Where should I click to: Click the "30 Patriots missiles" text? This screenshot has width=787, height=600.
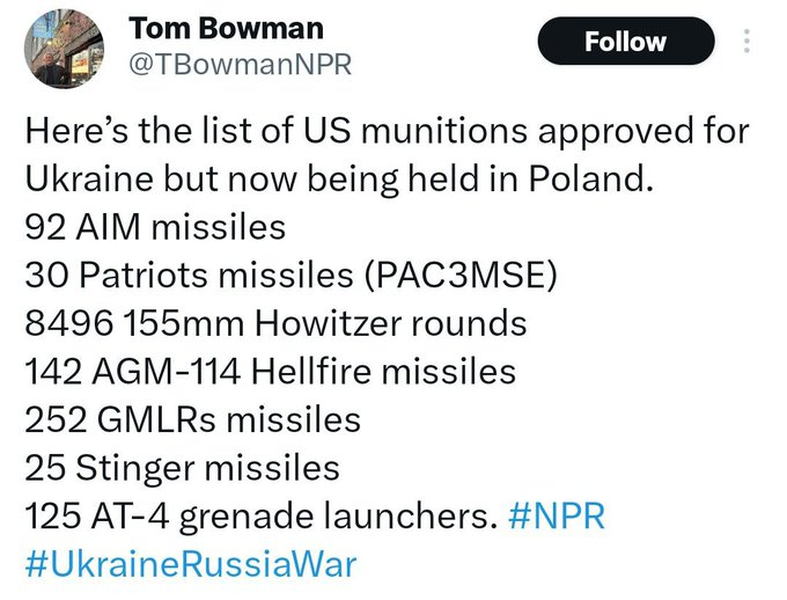pos(189,276)
